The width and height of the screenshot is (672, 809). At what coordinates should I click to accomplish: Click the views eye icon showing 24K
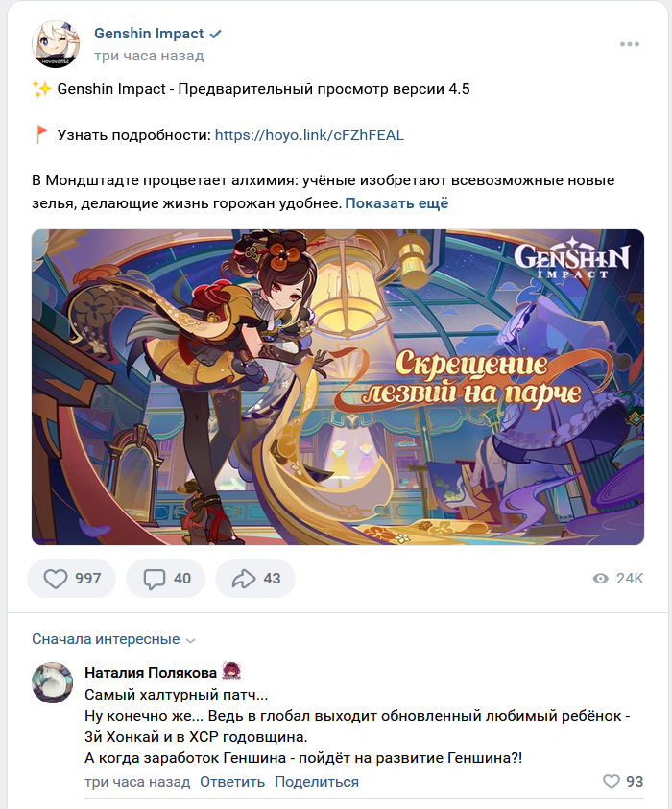click(x=601, y=579)
